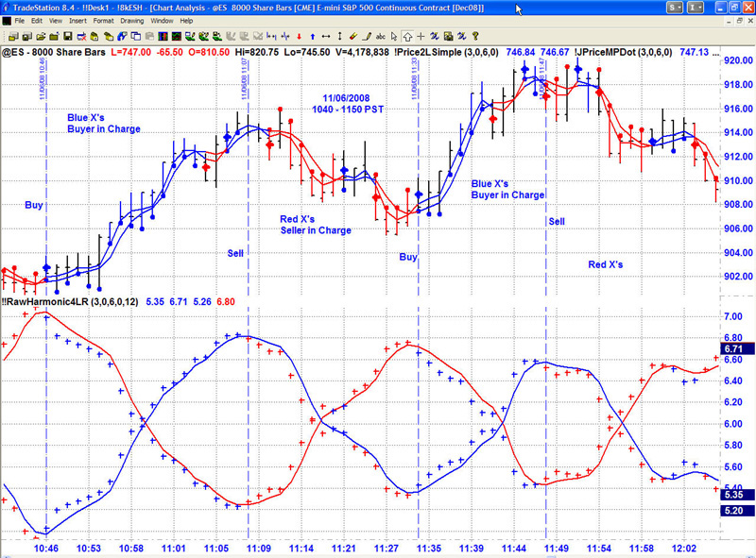The image size is (756, 558).
Task: Click the 'Sell' label near 11:09 line
Action: 235,253
